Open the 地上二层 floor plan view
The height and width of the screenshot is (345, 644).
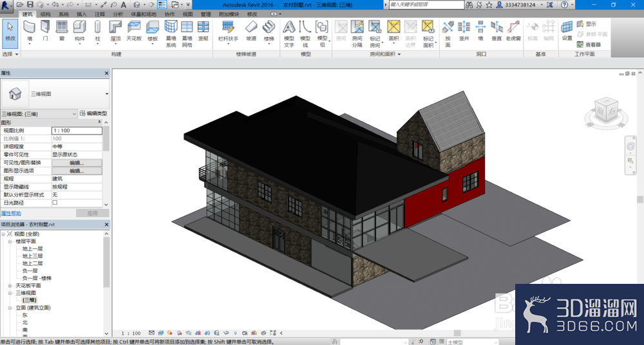pos(32,263)
